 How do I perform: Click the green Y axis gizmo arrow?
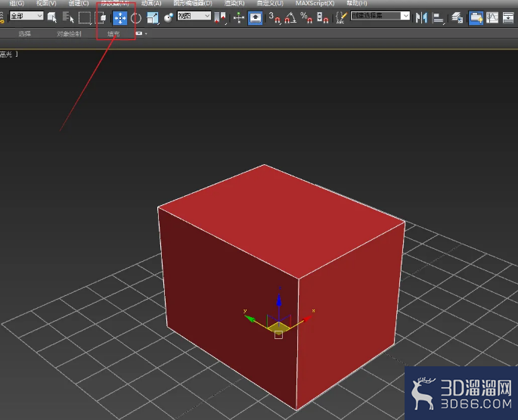tap(250, 319)
